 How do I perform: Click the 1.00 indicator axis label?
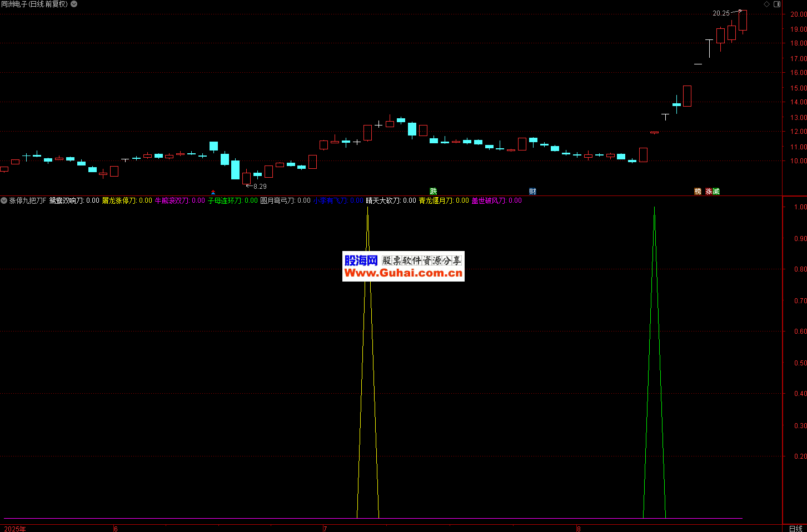coord(800,207)
